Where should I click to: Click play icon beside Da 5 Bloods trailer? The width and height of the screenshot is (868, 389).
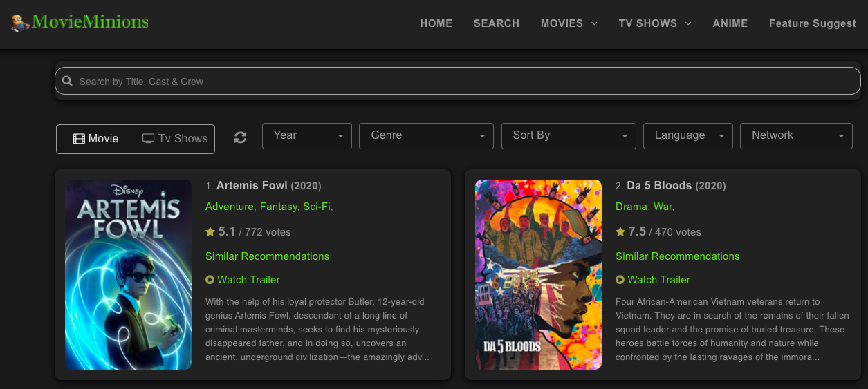(x=620, y=280)
